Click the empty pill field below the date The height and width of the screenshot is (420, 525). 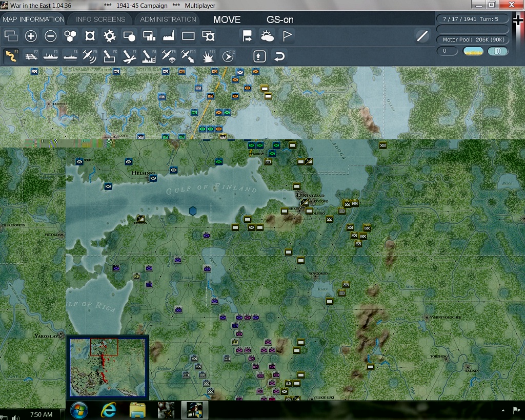(472, 29)
